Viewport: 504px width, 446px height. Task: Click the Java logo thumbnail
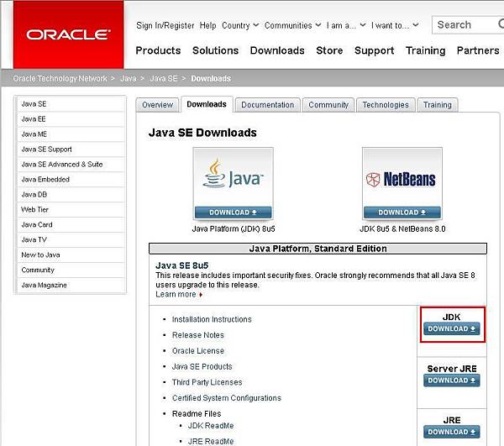(x=233, y=177)
